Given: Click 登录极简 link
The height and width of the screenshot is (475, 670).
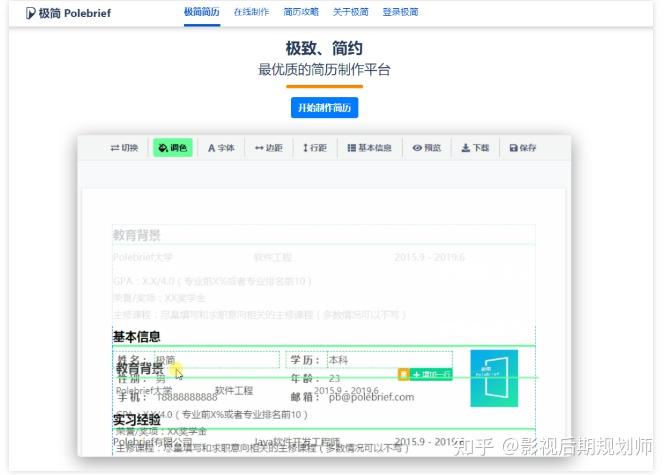Looking at the screenshot, I should [400, 12].
